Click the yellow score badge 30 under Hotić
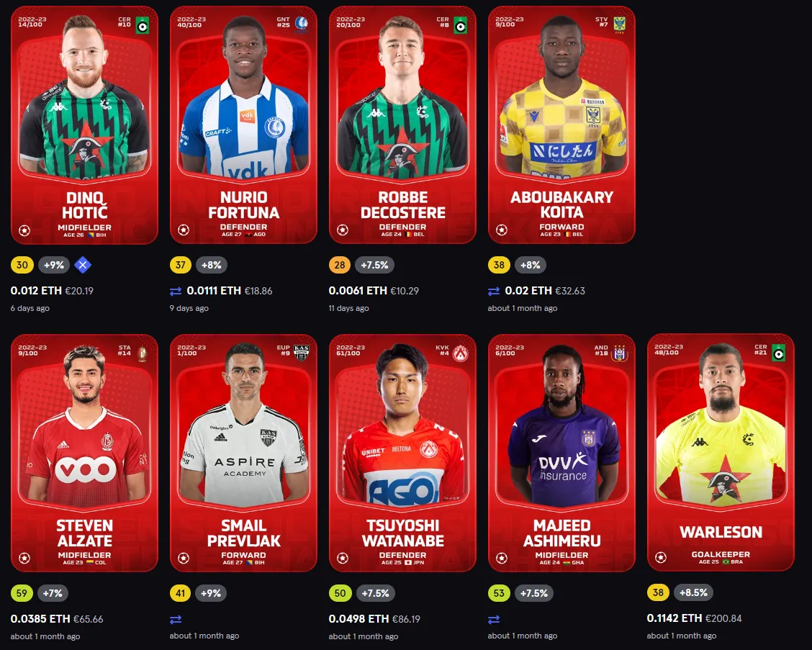This screenshot has width=812, height=650. [x=22, y=265]
